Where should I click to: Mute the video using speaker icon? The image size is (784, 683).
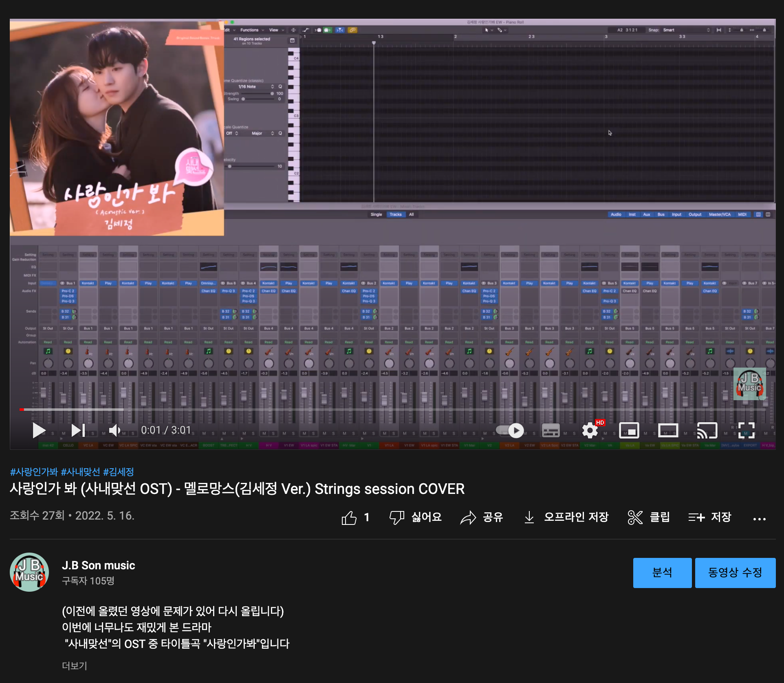pos(115,430)
